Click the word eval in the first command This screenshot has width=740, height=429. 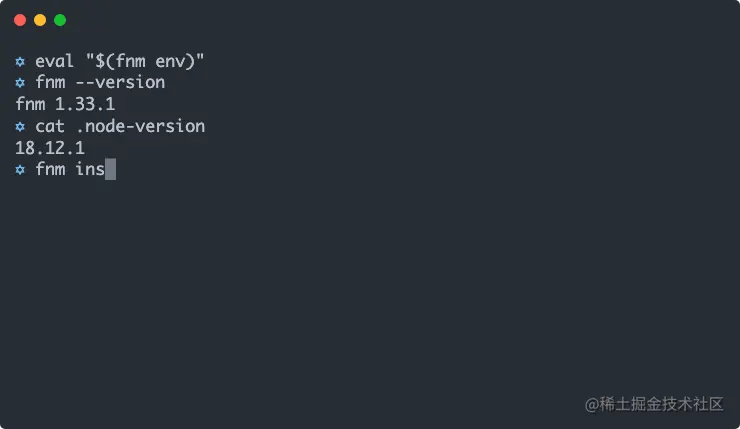(55, 61)
